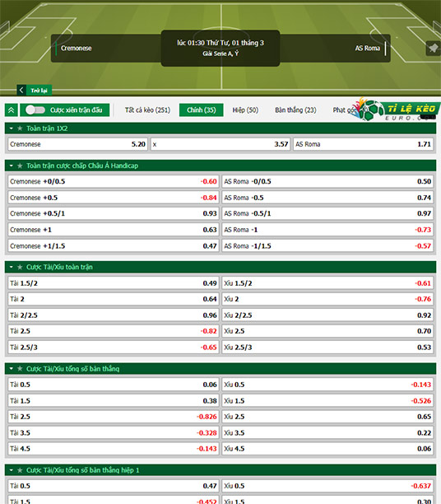This screenshot has height=504, width=441.
Task: Pick total goals Tài 2.5 at -0.826
Action: click(114, 417)
